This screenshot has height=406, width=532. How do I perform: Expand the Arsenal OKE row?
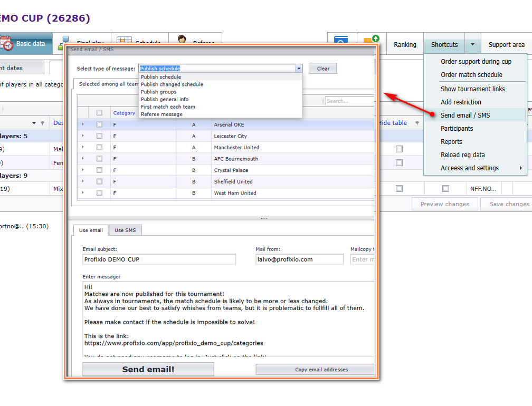pyautogui.click(x=83, y=124)
